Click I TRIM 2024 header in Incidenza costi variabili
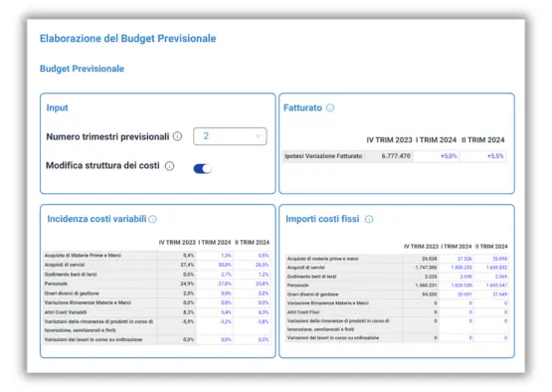The image size is (552, 392). 215,243
